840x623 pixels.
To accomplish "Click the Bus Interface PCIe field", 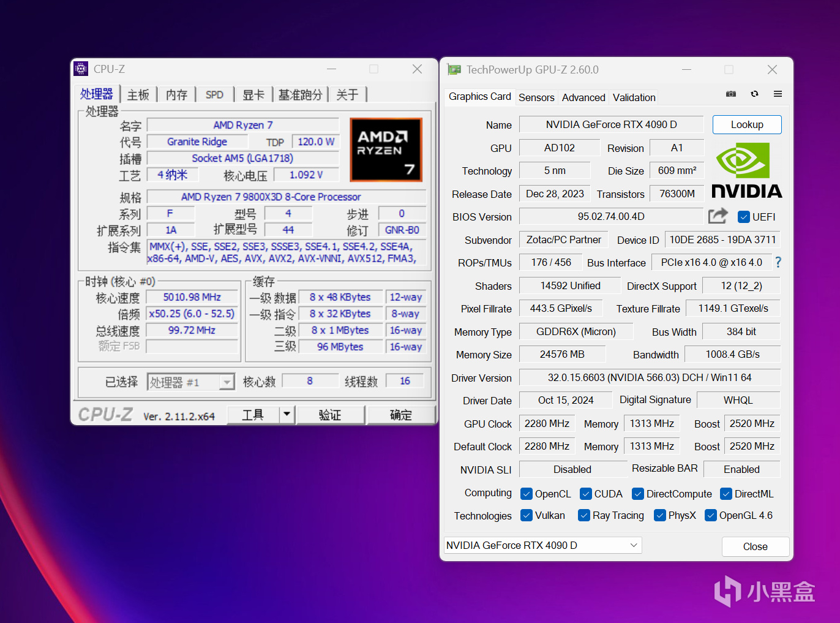I will point(711,262).
